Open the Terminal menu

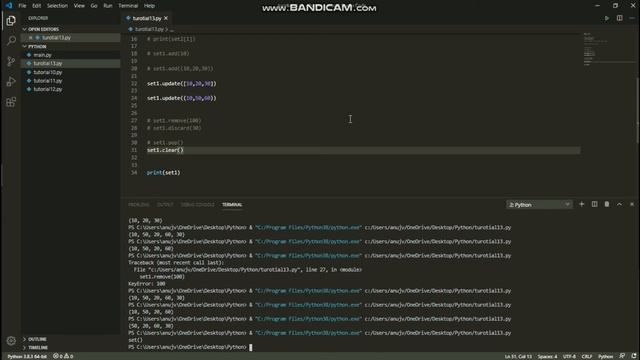tap(128, 6)
